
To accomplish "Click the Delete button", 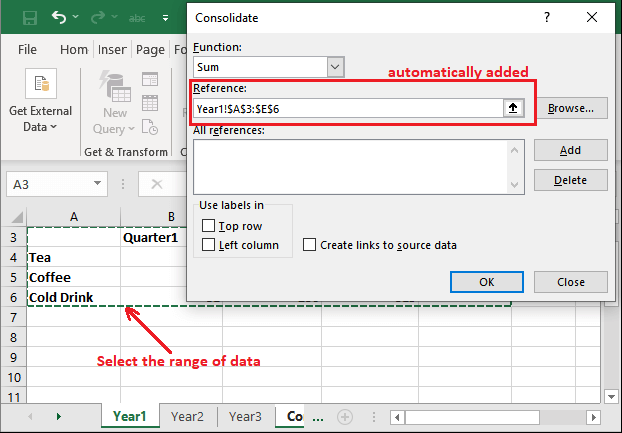I will tap(570, 180).
